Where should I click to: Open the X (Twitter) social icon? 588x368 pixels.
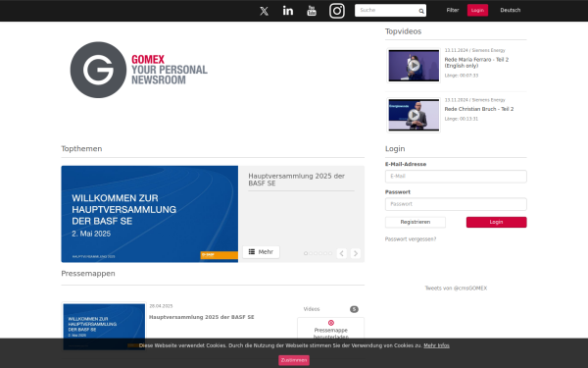[x=264, y=11]
